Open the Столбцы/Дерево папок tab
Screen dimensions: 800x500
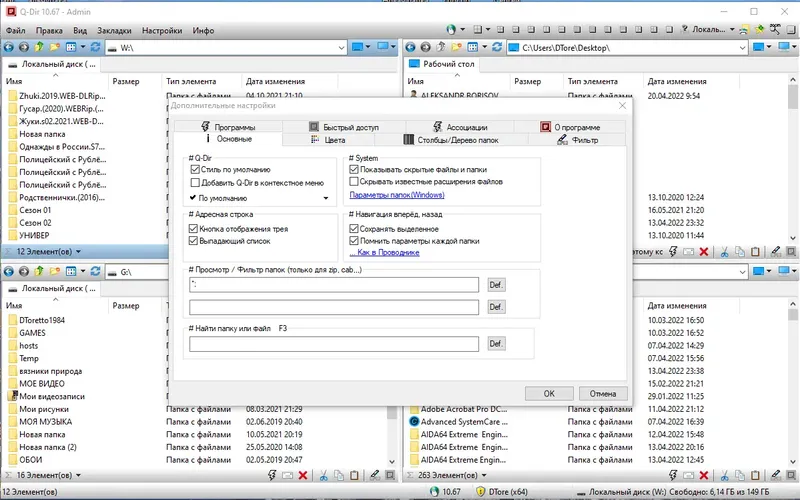[x=451, y=140]
